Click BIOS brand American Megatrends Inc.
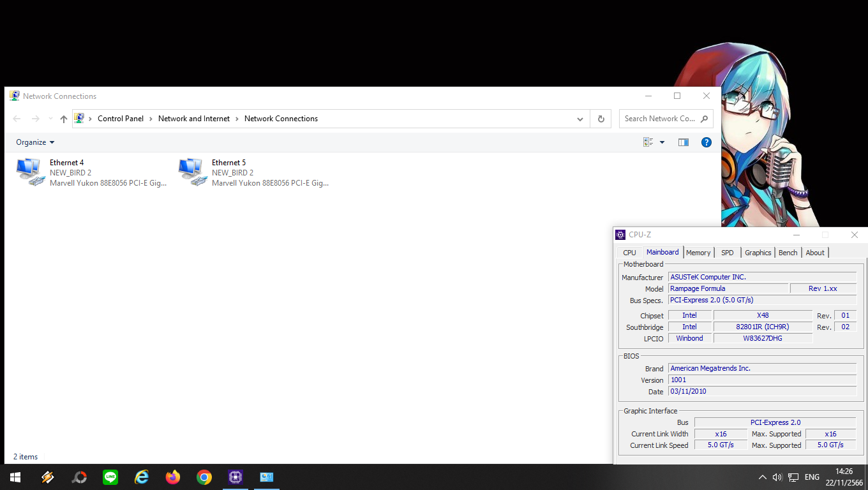This screenshot has width=868, height=490. [x=762, y=368]
